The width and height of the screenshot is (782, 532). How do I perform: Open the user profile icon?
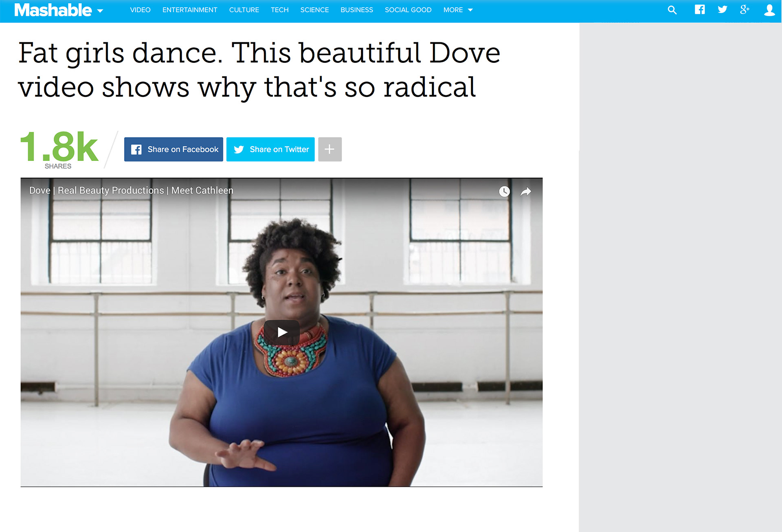click(769, 10)
